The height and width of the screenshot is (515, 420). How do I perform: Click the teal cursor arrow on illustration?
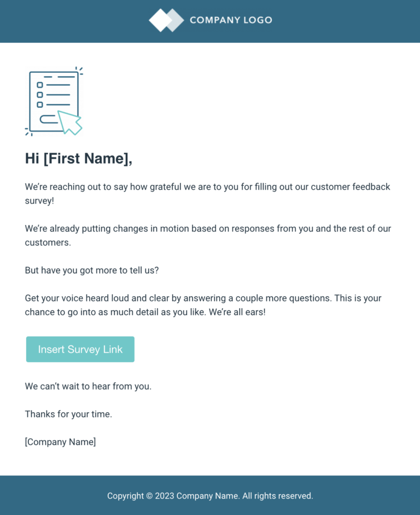(70, 123)
